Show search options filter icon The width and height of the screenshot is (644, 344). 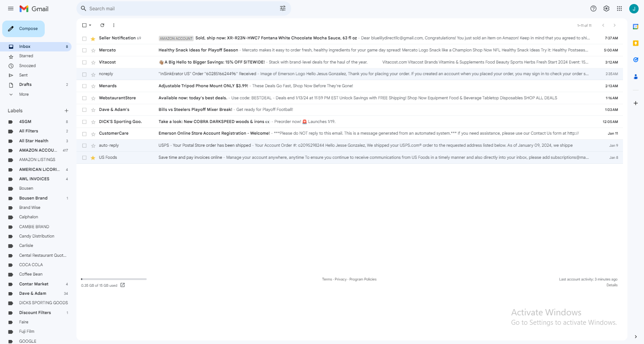283,8
